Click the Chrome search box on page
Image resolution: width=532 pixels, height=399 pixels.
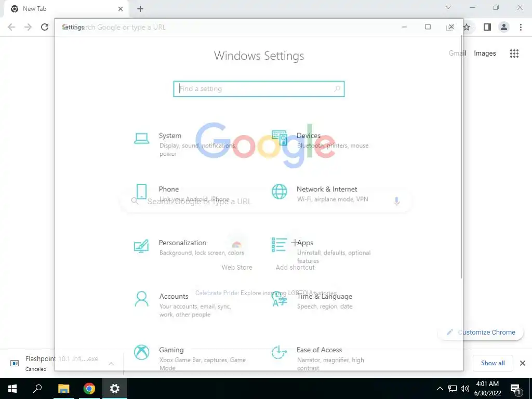coord(267,201)
